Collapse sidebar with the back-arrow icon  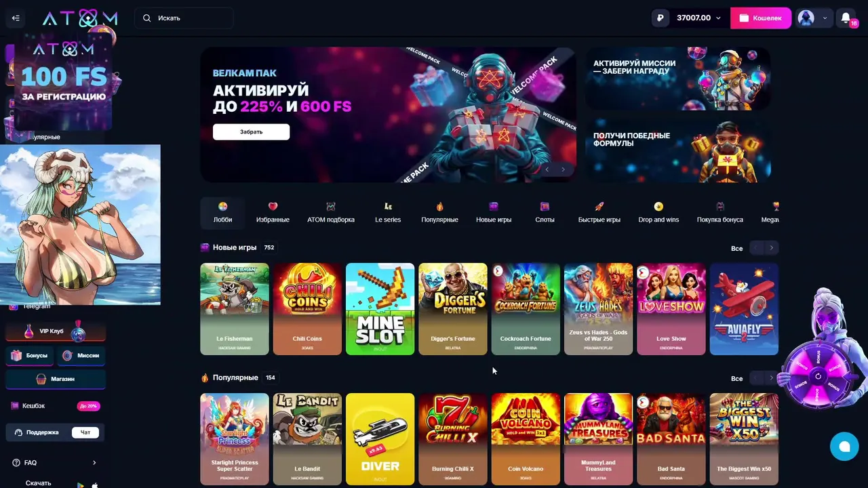pos(16,18)
